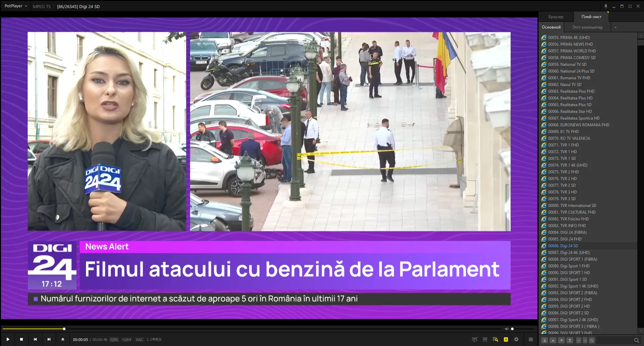Sort the playlist with the up-down arrows icon

coord(592,340)
